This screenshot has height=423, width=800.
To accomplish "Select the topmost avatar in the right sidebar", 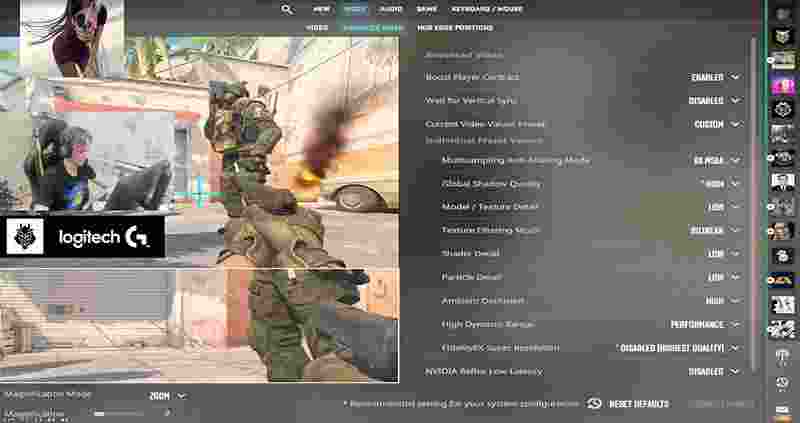I will (x=783, y=14).
